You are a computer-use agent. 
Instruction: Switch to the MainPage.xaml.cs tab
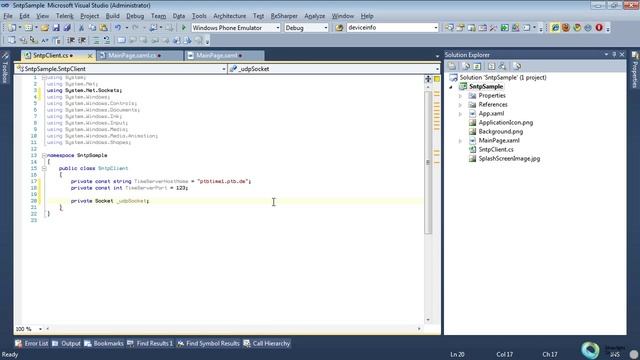click(139, 56)
